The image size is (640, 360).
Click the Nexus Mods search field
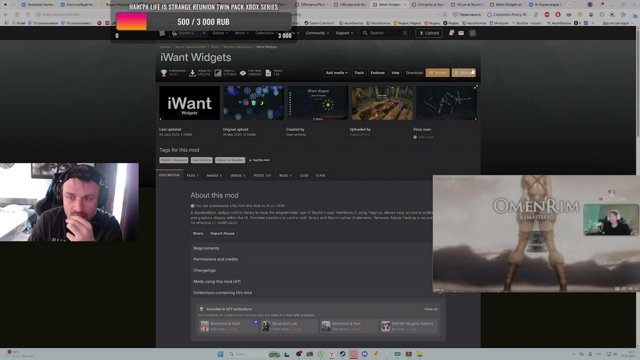385,33
